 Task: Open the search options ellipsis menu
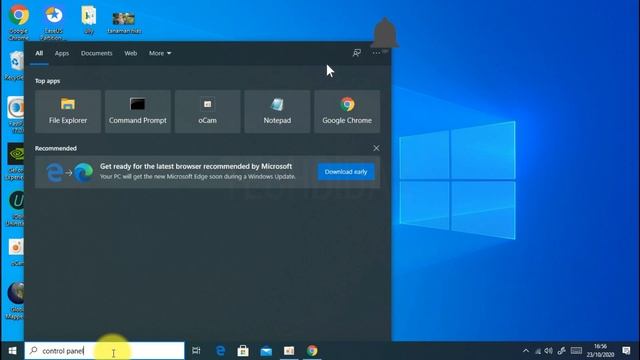point(376,53)
